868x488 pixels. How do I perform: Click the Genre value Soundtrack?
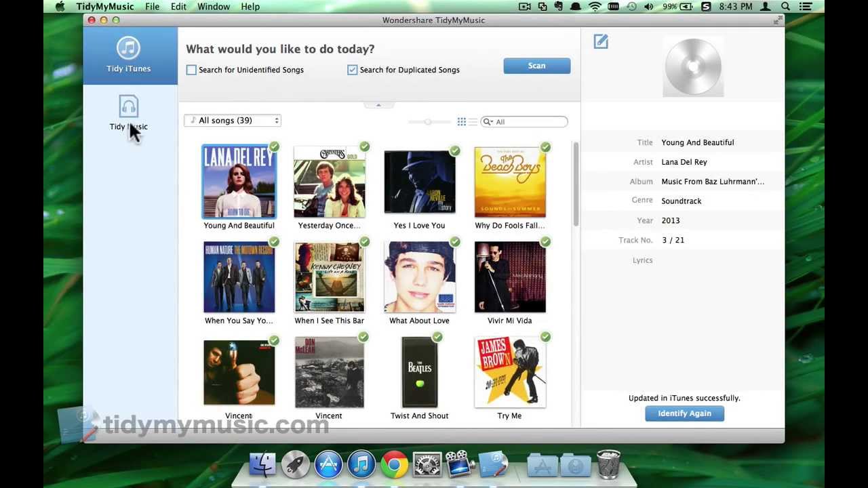(681, 201)
